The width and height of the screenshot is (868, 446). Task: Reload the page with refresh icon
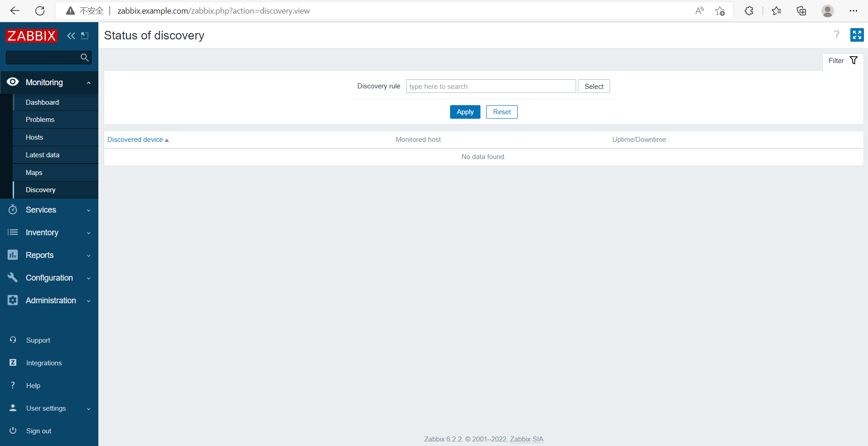pos(40,11)
